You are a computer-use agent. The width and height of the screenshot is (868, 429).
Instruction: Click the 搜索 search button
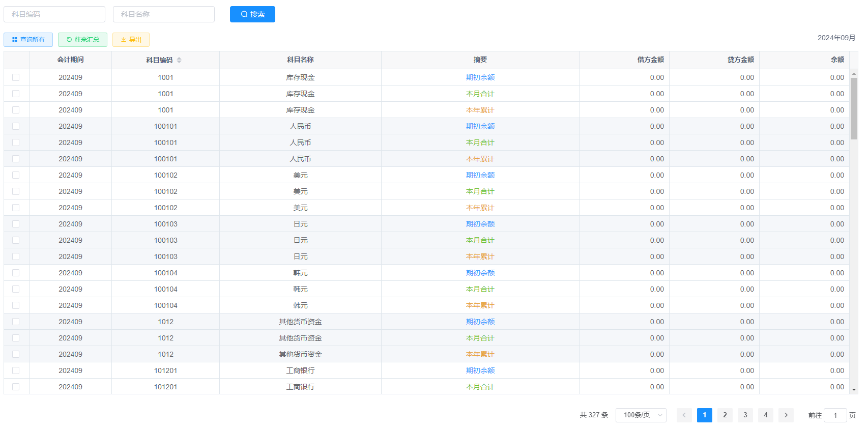pos(252,14)
